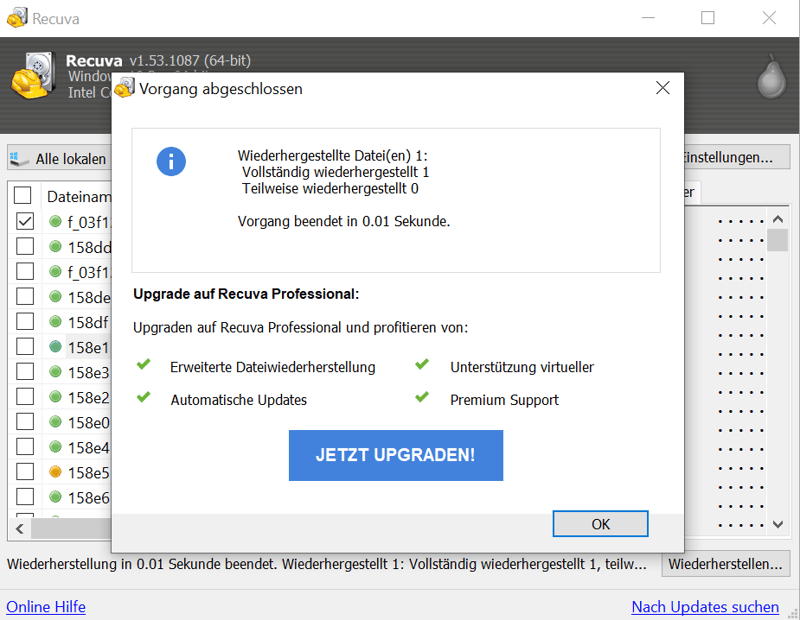Open the Alle lokalen drive dropdown
The width and height of the screenshot is (800, 620).
pyautogui.click(x=60, y=159)
